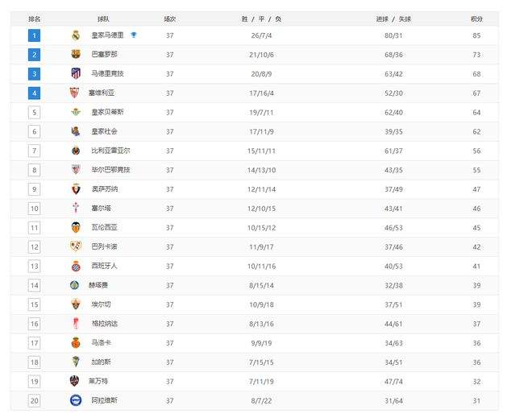
Task: Click the 胜 / 平 / 负 header
Action: [x=261, y=19]
